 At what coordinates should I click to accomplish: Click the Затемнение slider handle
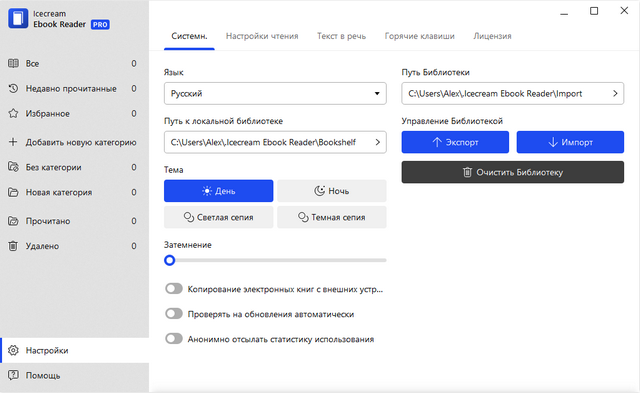169,260
